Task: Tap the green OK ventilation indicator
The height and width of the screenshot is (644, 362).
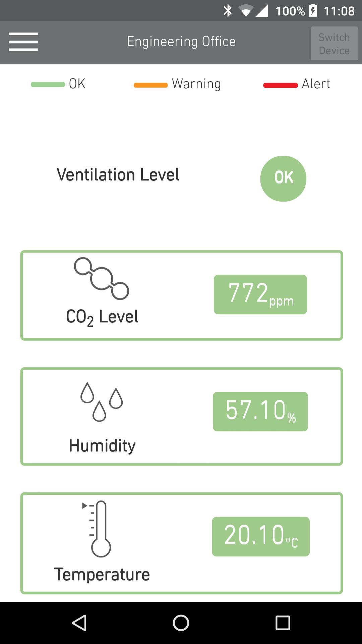Action: 283,178
